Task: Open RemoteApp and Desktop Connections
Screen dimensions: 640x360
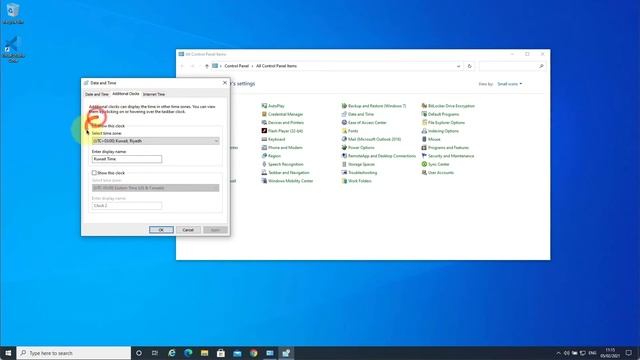Action: pyautogui.click(x=379, y=156)
